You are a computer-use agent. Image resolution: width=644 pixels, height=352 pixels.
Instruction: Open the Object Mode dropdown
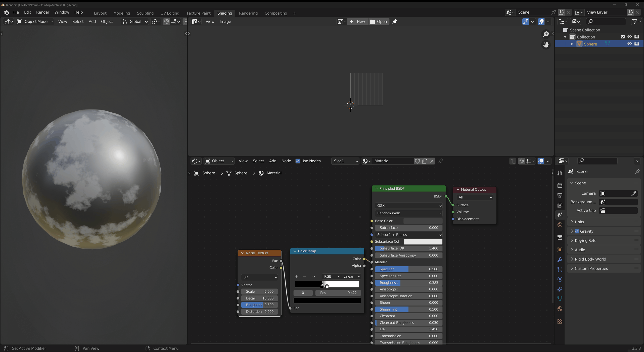pyautogui.click(x=35, y=22)
